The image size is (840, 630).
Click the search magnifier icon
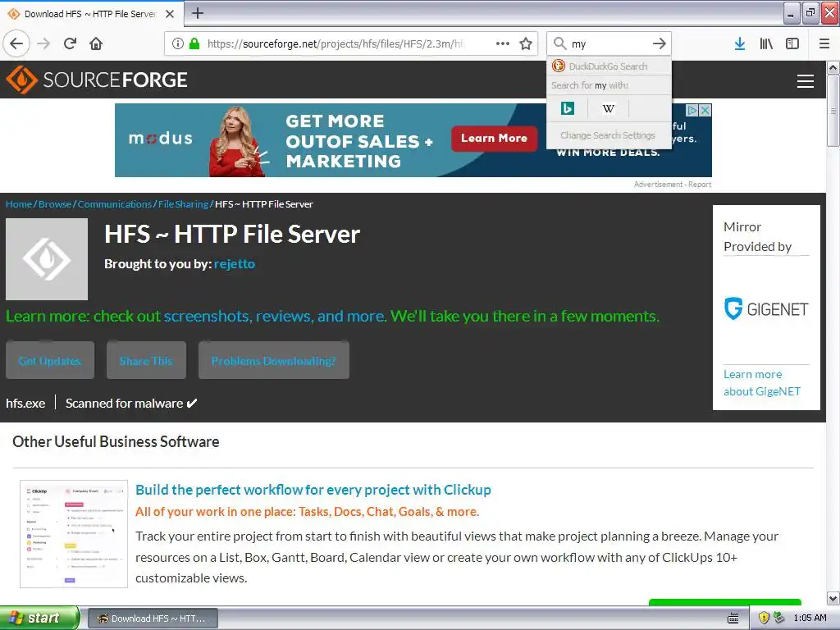[559, 43]
